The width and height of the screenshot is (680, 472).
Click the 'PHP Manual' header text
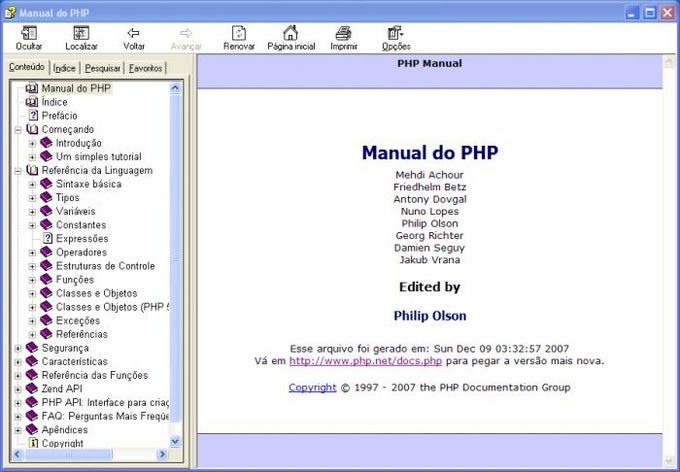pos(429,63)
